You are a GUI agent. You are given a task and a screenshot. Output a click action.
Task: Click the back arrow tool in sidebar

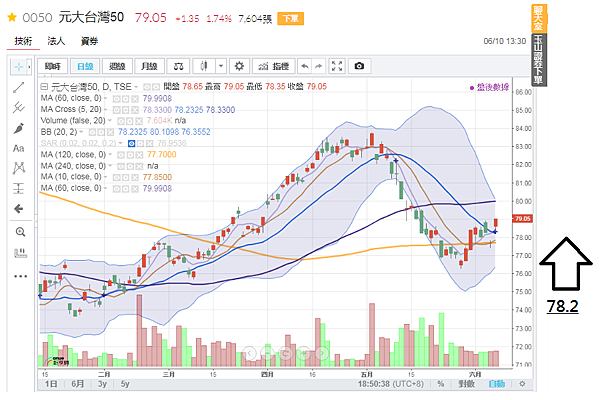tap(18, 208)
